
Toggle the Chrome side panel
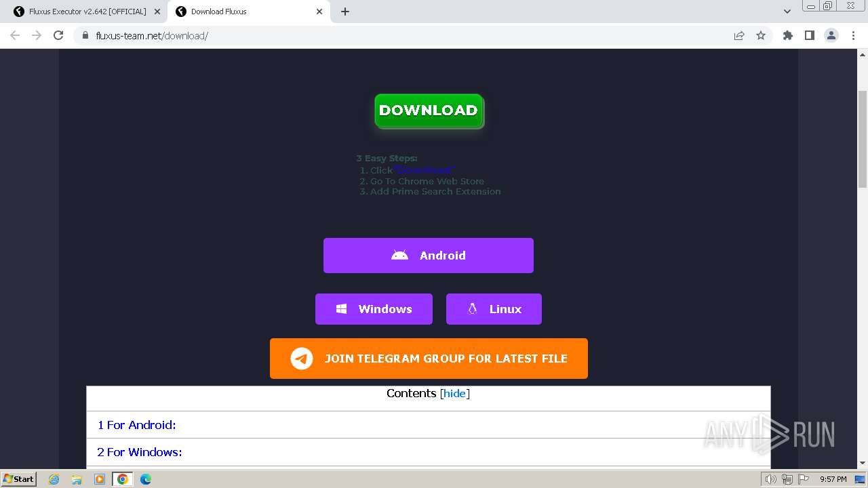tap(809, 35)
